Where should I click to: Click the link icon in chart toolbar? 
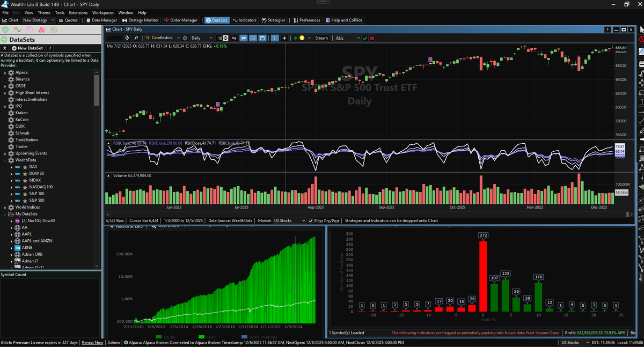click(x=136, y=38)
